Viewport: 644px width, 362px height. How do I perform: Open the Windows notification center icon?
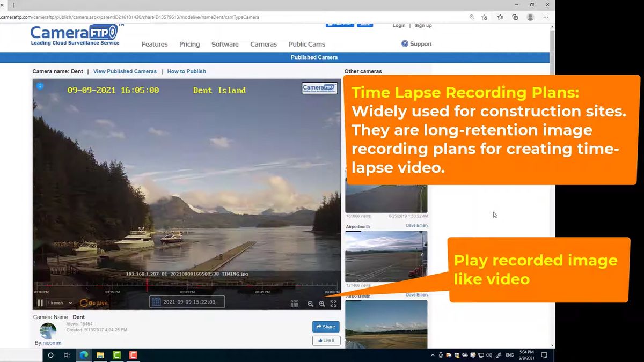[544, 355]
